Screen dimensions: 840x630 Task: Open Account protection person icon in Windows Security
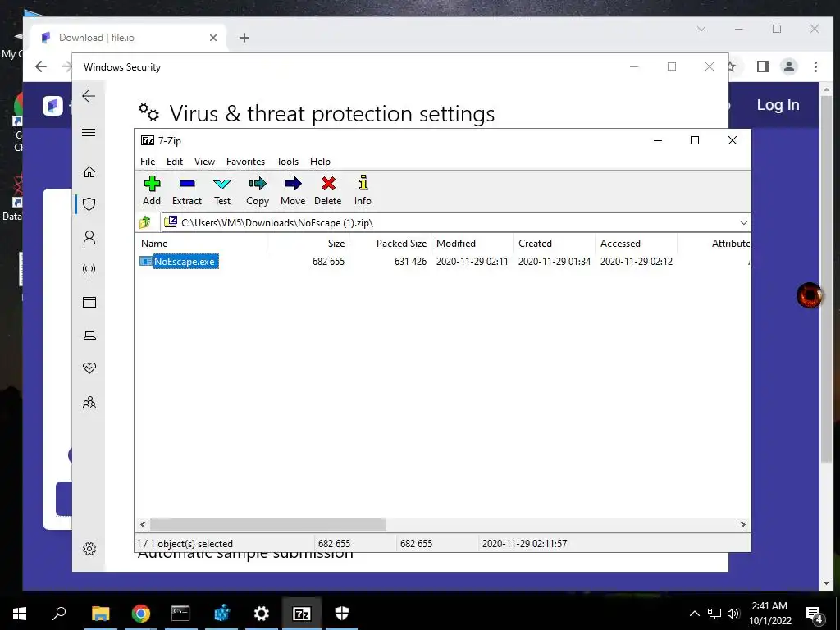(89, 237)
